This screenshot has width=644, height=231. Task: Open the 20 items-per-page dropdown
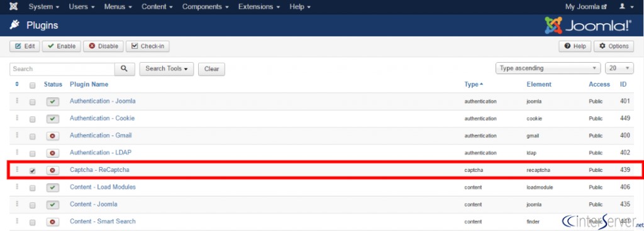tap(619, 68)
